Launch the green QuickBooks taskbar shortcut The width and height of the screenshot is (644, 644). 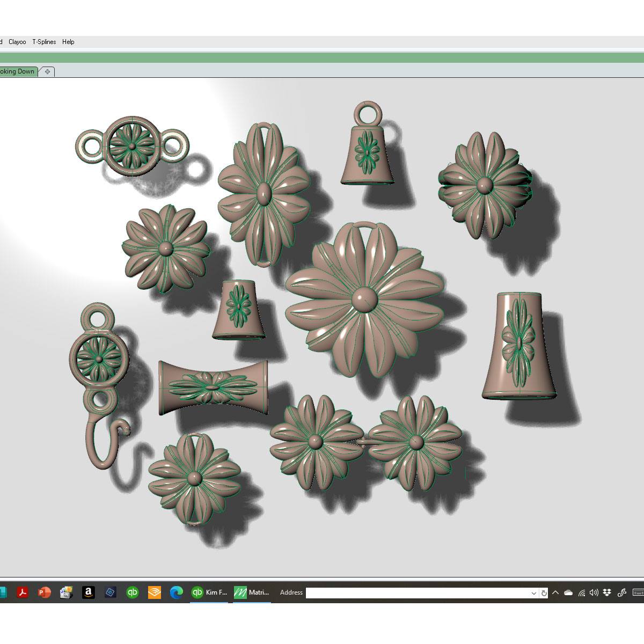(133, 592)
